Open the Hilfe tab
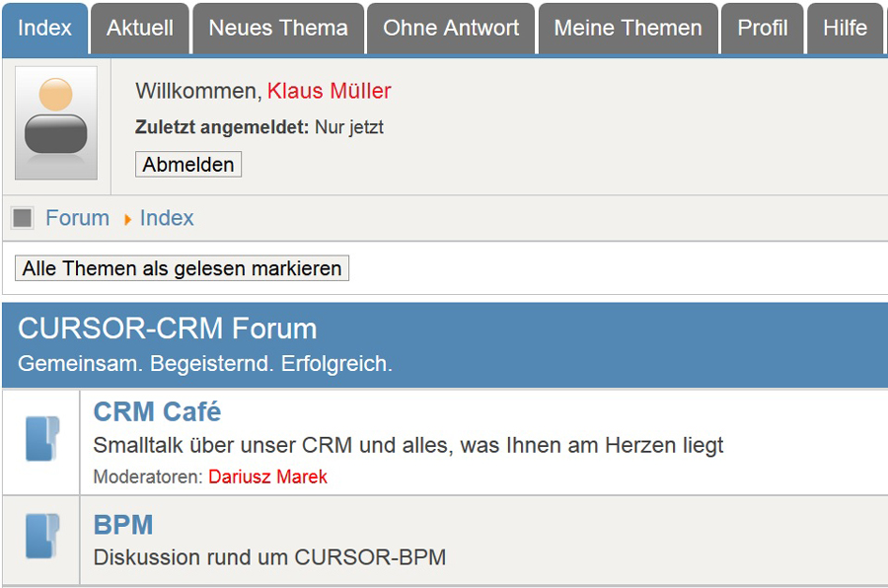The height and width of the screenshot is (588, 888). point(845,29)
